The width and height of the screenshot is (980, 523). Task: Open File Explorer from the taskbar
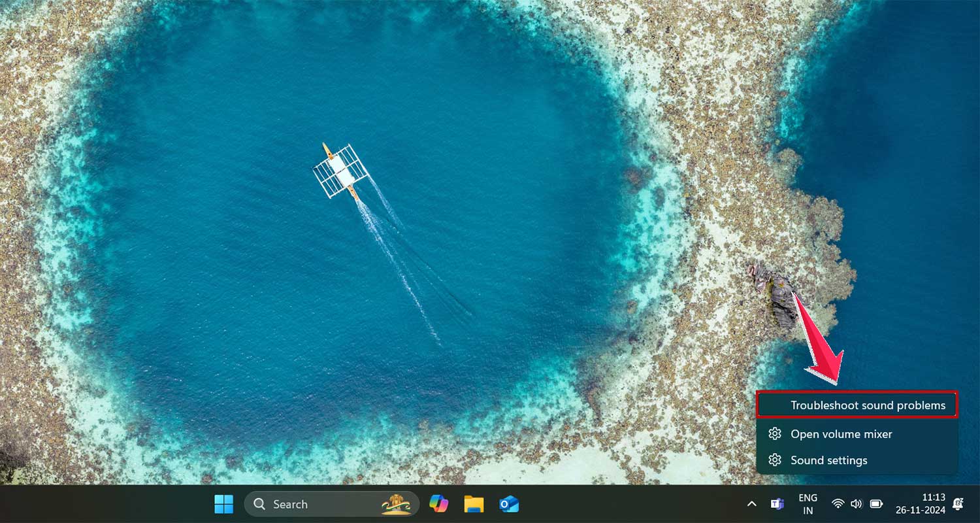tap(474, 504)
